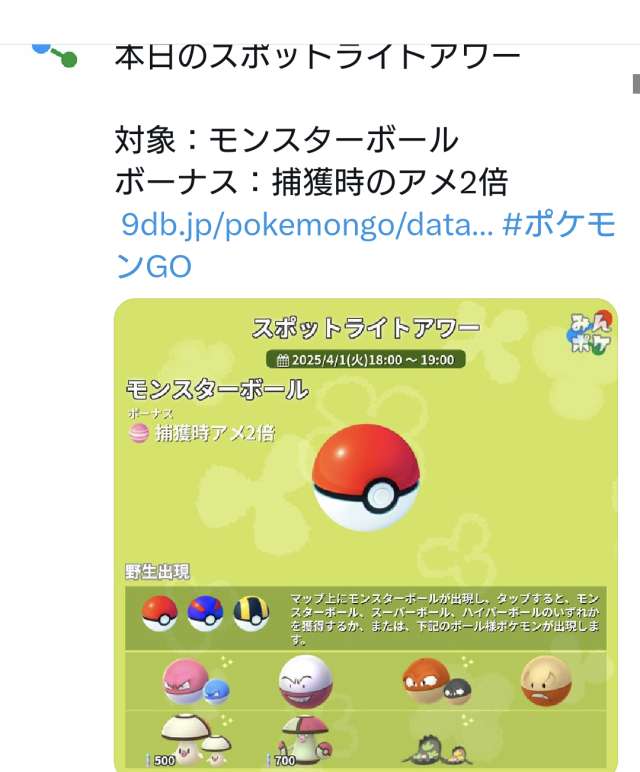Click the 本日のスポットライトアワー tweet text
This screenshot has height=772, width=640.
tap(317, 57)
